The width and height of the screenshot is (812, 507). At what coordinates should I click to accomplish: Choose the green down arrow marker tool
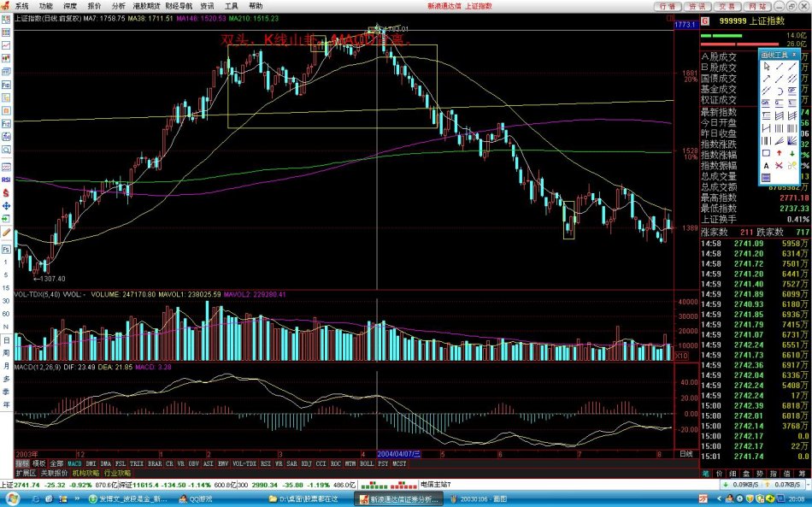pos(792,153)
